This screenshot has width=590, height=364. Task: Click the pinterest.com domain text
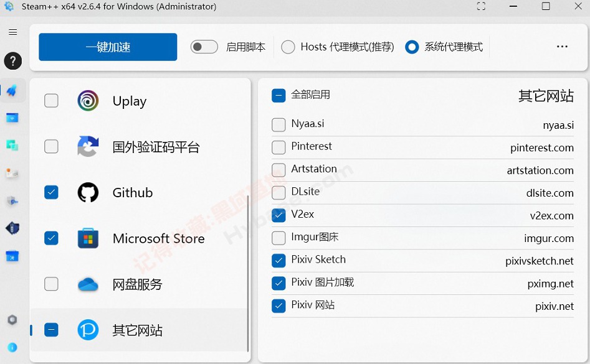(542, 147)
